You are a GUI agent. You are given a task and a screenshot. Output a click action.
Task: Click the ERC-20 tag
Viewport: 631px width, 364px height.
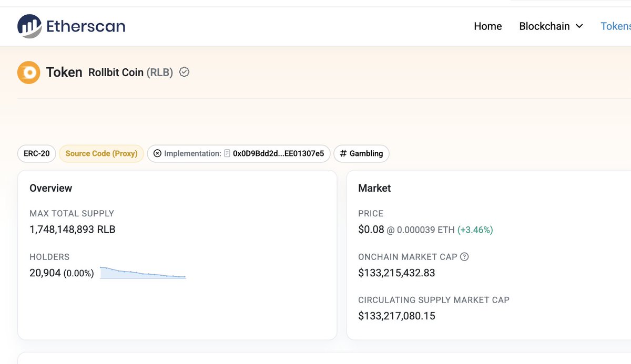37,153
